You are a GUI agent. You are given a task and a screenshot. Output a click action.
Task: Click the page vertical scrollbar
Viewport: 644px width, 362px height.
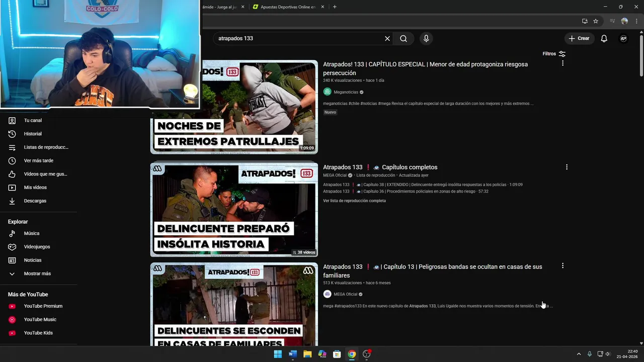coord(641,55)
